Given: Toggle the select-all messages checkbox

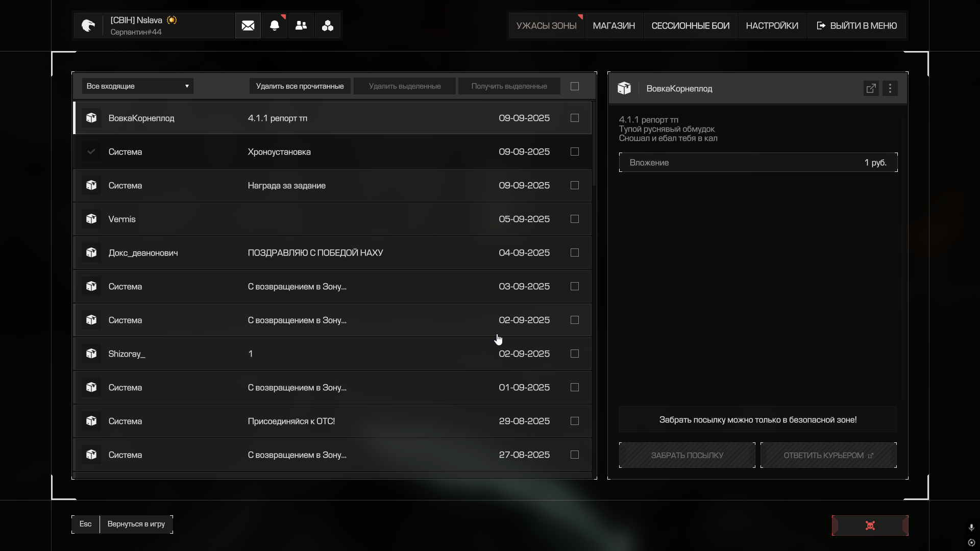Looking at the screenshot, I should click(x=575, y=86).
